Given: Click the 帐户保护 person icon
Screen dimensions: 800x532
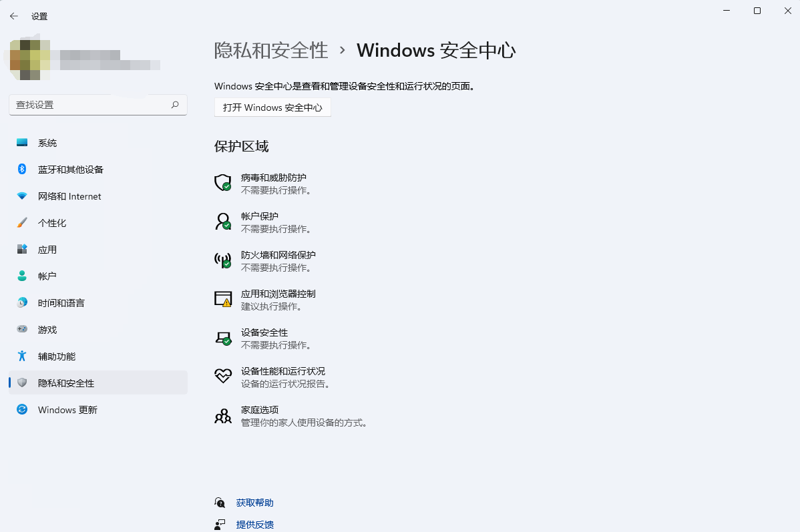Looking at the screenshot, I should tap(223, 222).
